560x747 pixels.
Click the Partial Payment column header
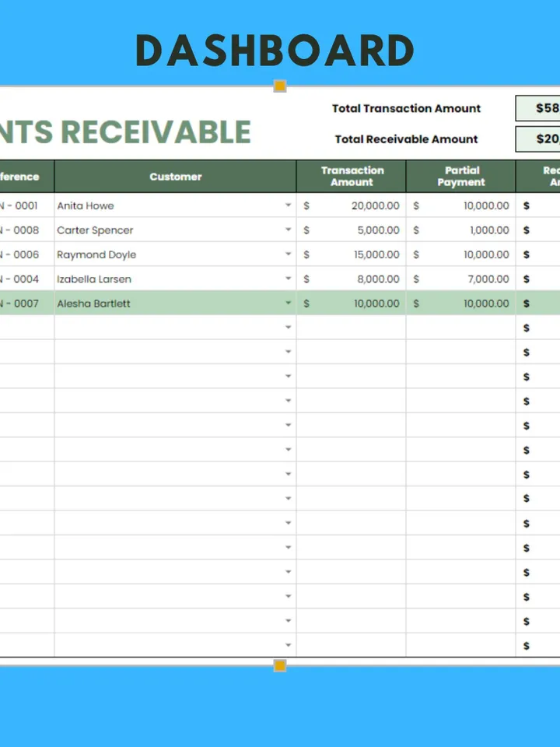coord(461,177)
